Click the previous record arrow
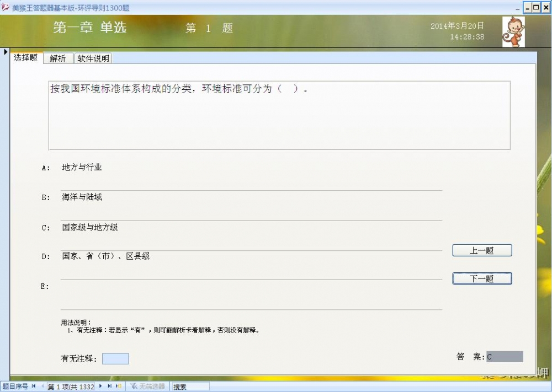This screenshot has height=392, width=552. pos(43,386)
